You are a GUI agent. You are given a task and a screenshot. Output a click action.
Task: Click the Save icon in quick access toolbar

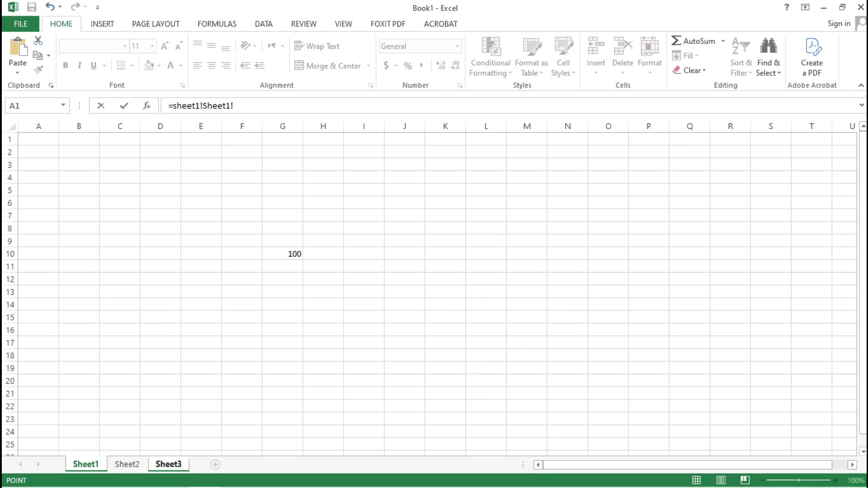pyautogui.click(x=31, y=7)
